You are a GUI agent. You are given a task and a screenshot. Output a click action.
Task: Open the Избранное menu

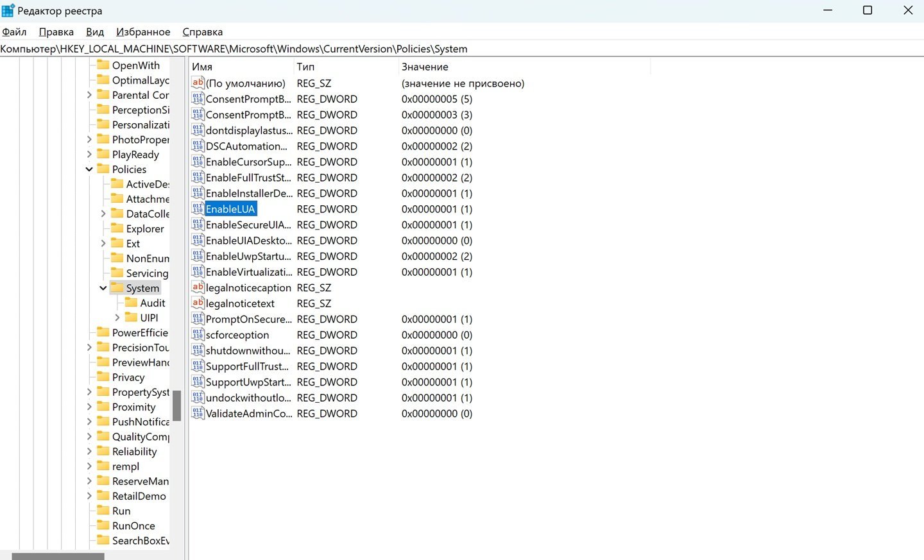point(143,31)
